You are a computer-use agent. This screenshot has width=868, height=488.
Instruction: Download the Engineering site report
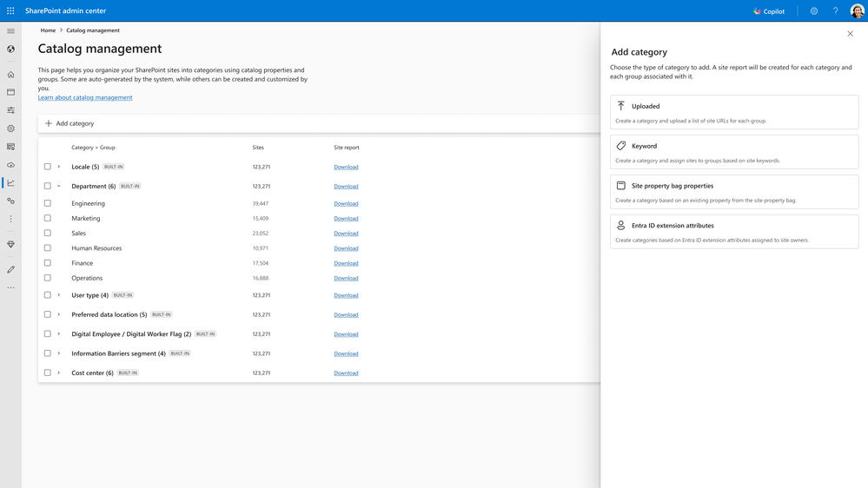pos(346,203)
